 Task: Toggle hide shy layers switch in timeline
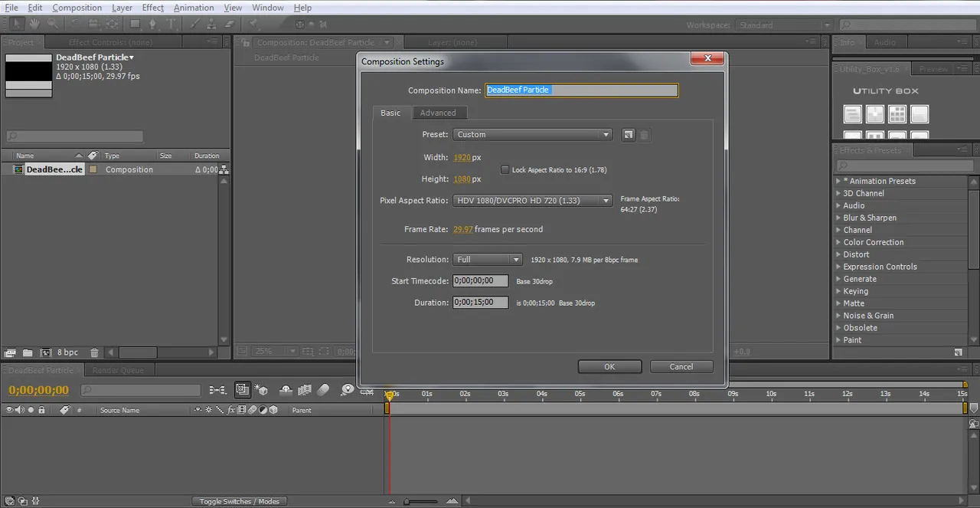(x=286, y=390)
